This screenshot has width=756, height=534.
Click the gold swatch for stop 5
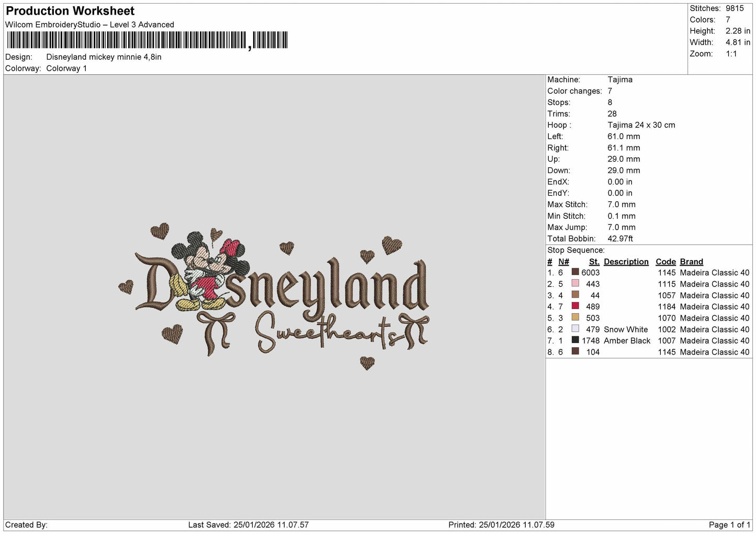pyautogui.click(x=576, y=317)
